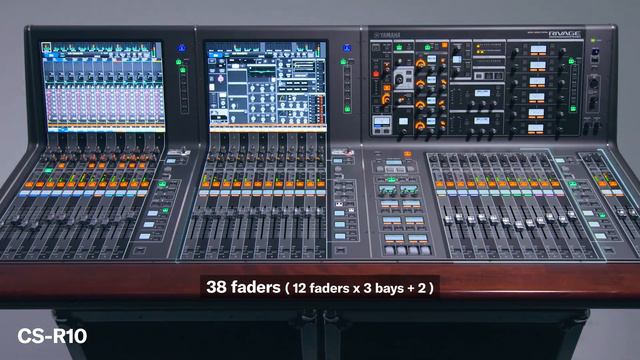Grab the last fader in the right 12-fader bay

click(x=572, y=214)
